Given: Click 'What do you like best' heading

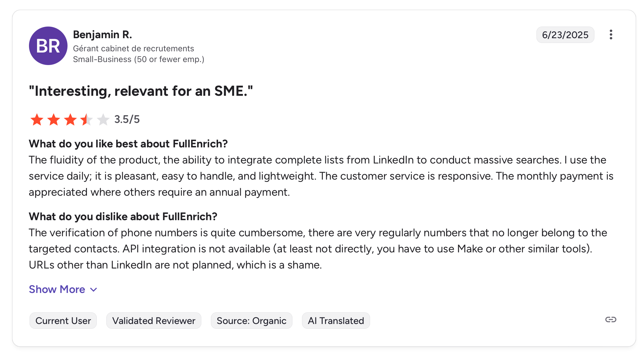Looking at the screenshot, I should coord(128,144).
